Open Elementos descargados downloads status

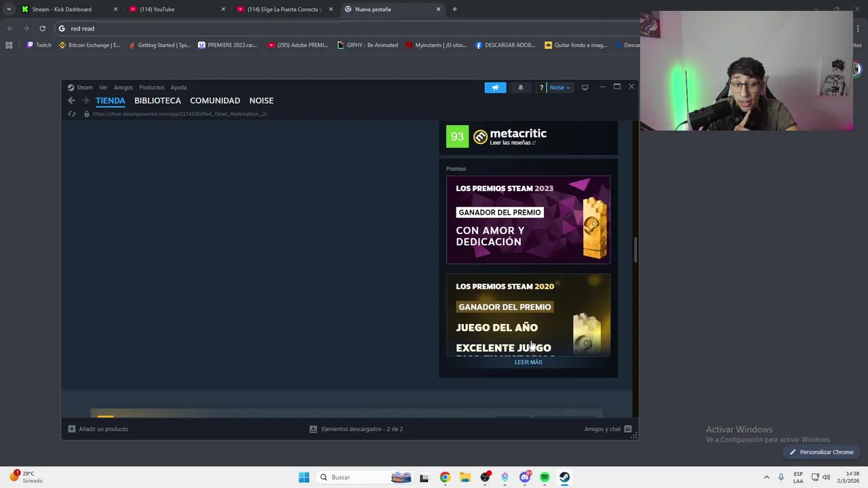coord(356,429)
